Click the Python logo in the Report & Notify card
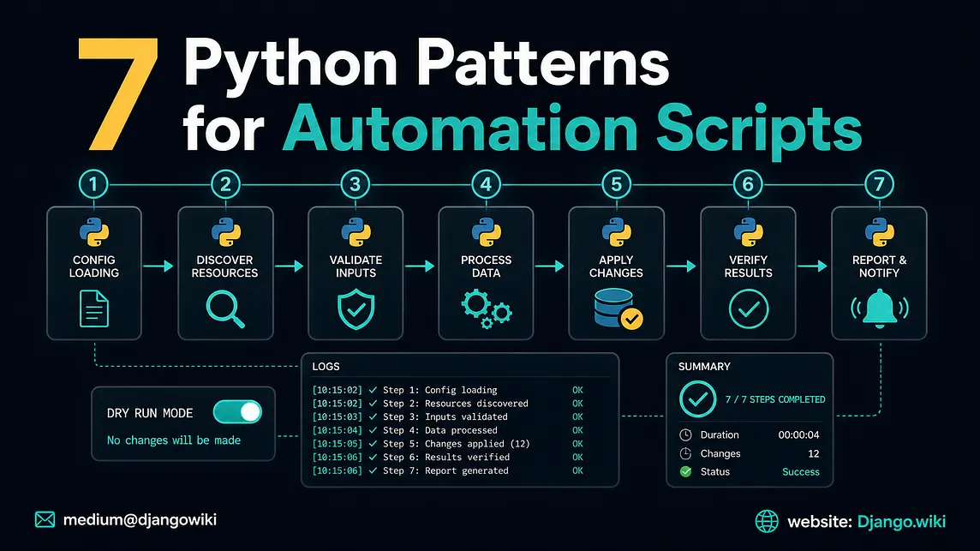980x551 pixels. (880, 233)
